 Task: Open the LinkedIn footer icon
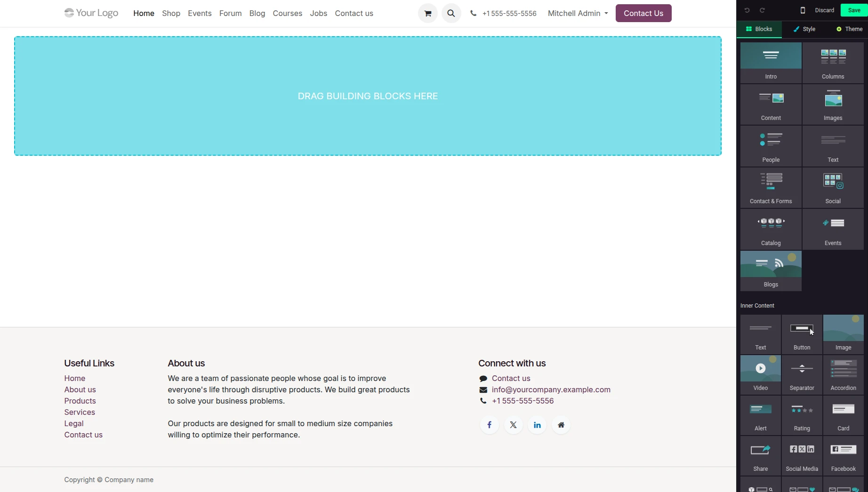pos(537,425)
